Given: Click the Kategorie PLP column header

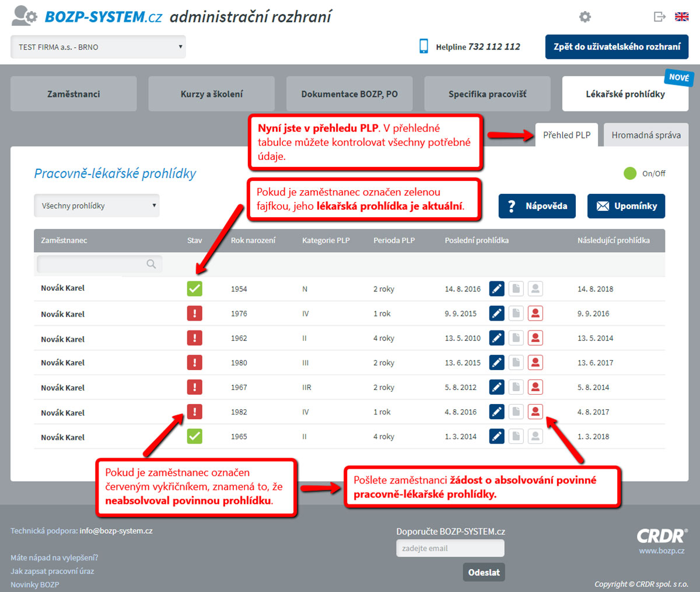Looking at the screenshot, I should tap(326, 240).
